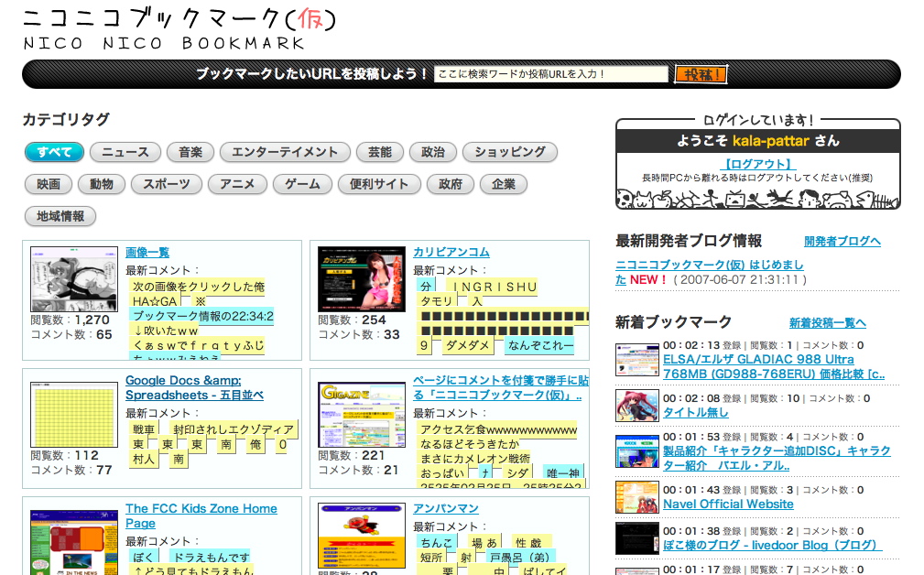Viewport: 924px width, 575px height.
Task: Select the 企業 category tag
Action: click(x=504, y=184)
